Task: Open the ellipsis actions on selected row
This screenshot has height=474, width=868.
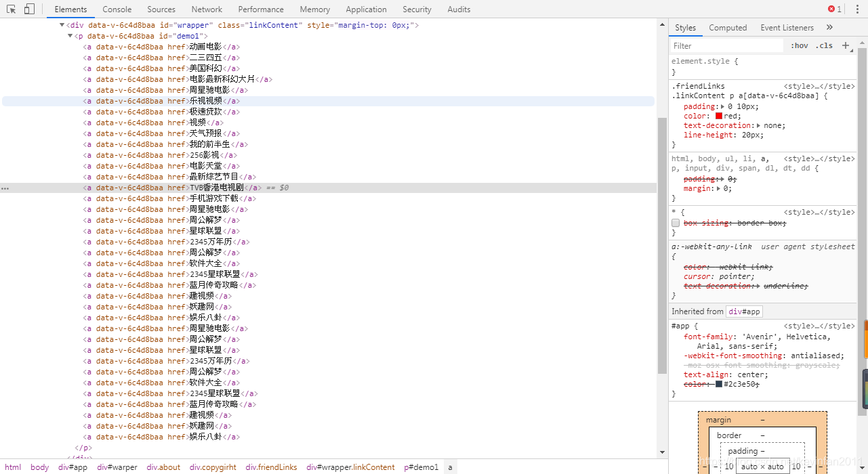Action: coord(5,188)
